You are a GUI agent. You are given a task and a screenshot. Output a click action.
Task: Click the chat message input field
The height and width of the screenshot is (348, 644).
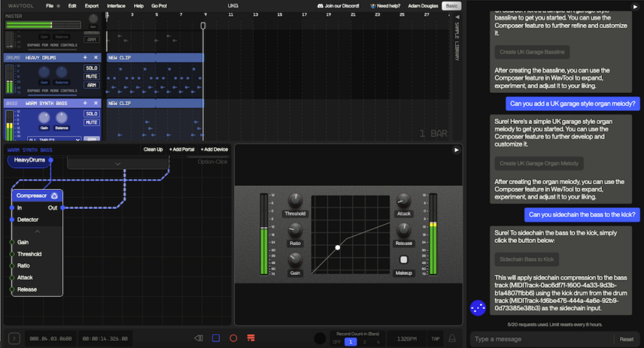[542, 339]
